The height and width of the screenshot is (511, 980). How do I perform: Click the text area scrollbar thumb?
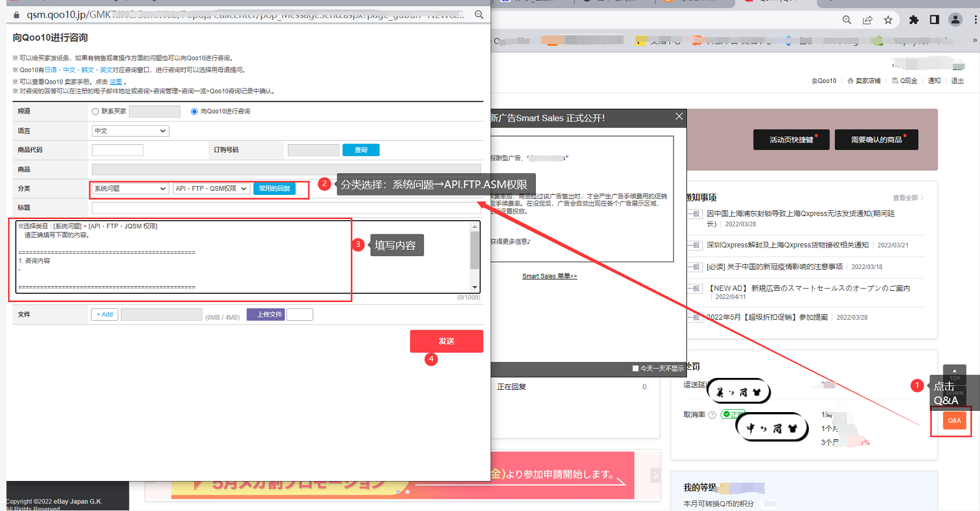(475, 250)
